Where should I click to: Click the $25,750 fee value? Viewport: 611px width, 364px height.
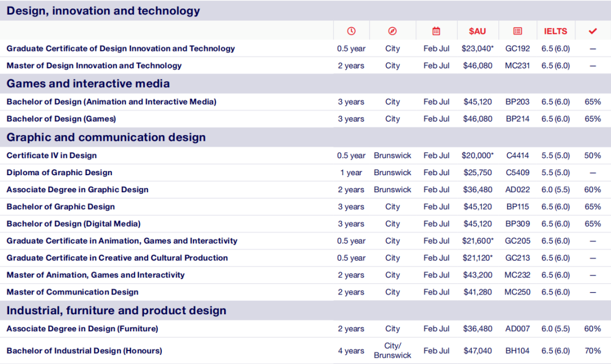tap(477, 173)
